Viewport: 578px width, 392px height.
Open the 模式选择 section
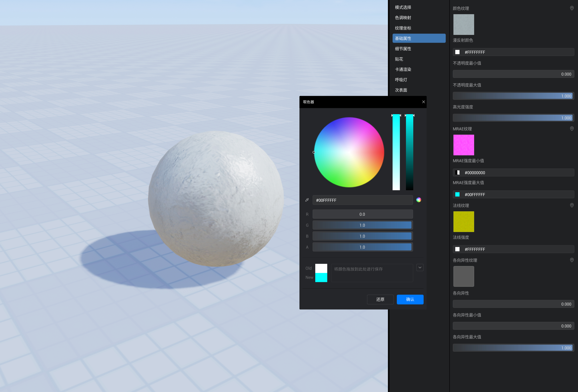coord(419,8)
